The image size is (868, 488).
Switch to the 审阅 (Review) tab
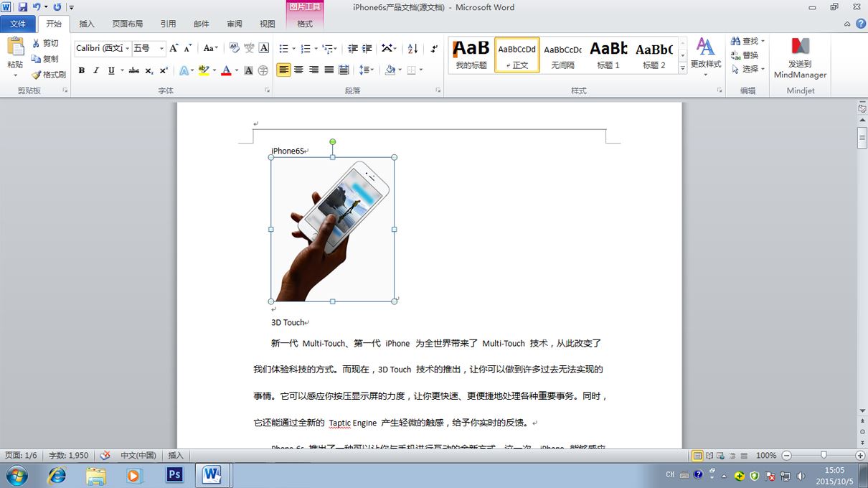235,24
